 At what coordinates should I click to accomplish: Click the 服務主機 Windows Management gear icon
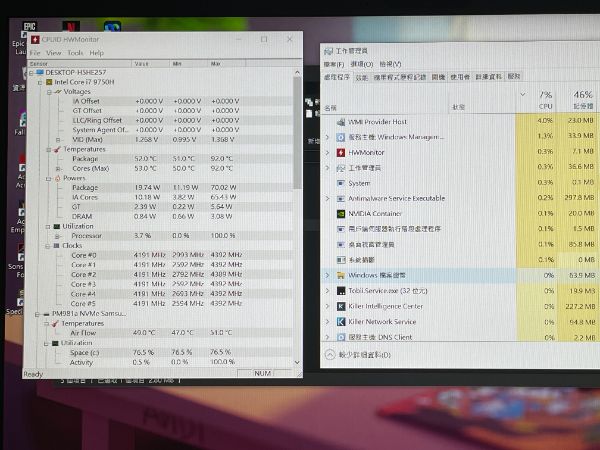click(341, 137)
